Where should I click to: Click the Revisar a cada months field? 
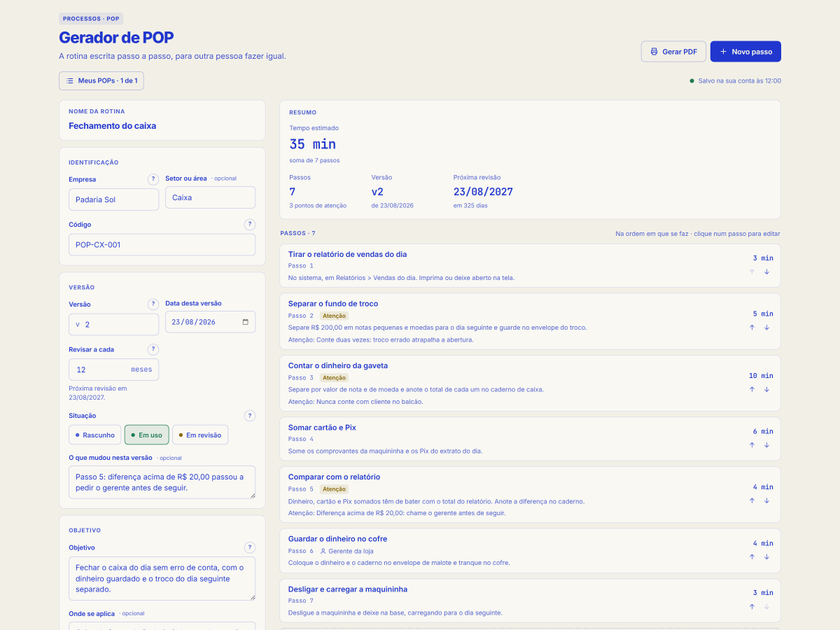coord(114,370)
